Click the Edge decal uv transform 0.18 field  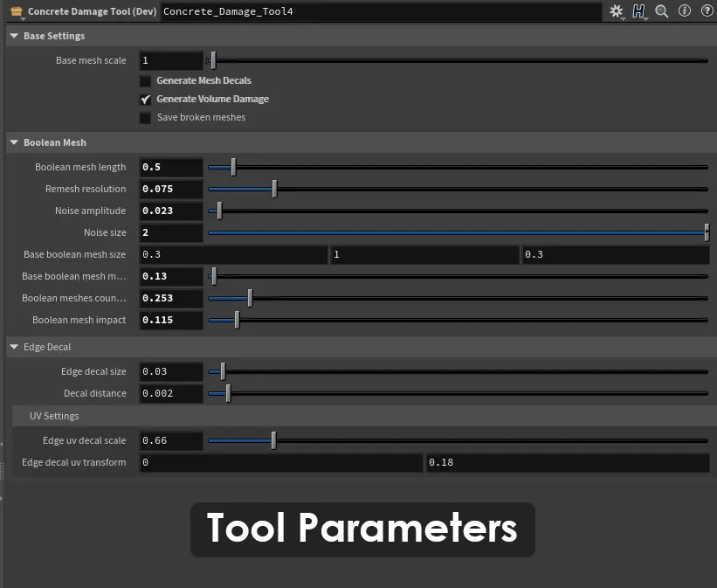coord(568,462)
